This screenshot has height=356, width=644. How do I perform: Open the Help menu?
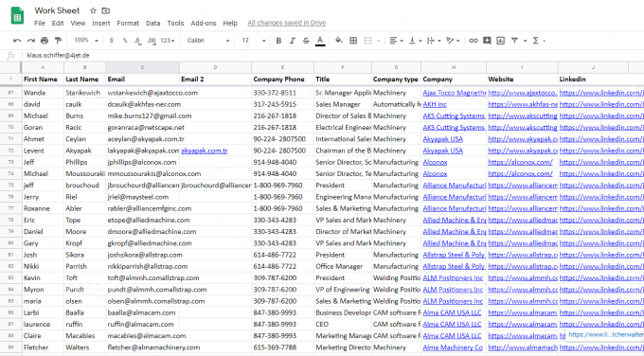coord(230,23)
